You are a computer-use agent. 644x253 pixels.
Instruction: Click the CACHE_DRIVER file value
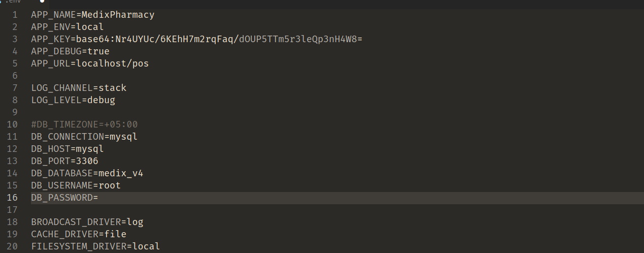coord(115,234)
